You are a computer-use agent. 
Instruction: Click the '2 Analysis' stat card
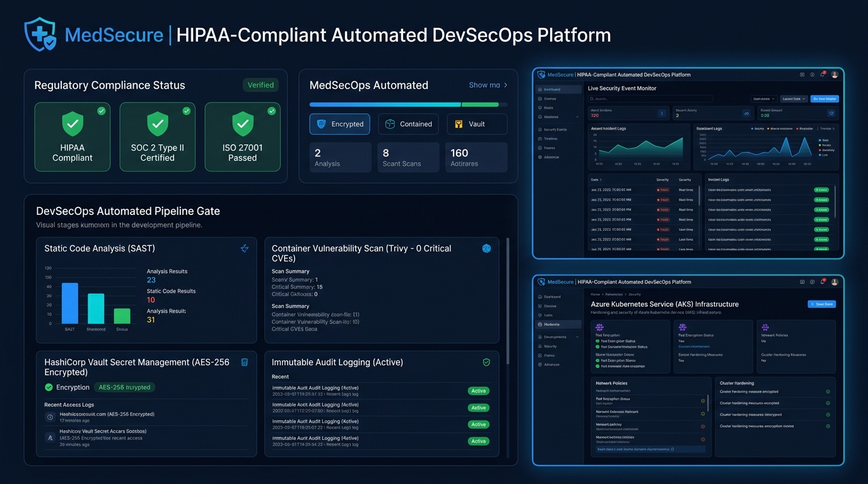(340, 158)
